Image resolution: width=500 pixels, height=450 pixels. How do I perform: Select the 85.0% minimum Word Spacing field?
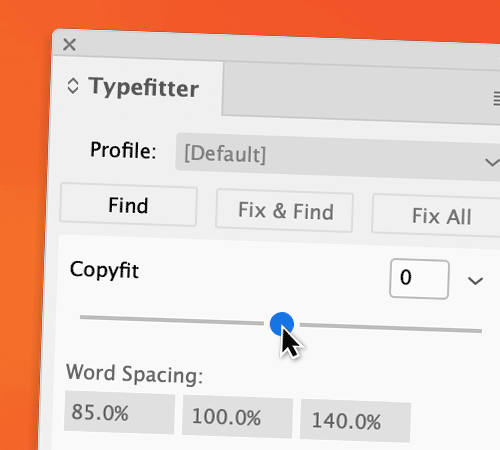[x=119, y=412]
